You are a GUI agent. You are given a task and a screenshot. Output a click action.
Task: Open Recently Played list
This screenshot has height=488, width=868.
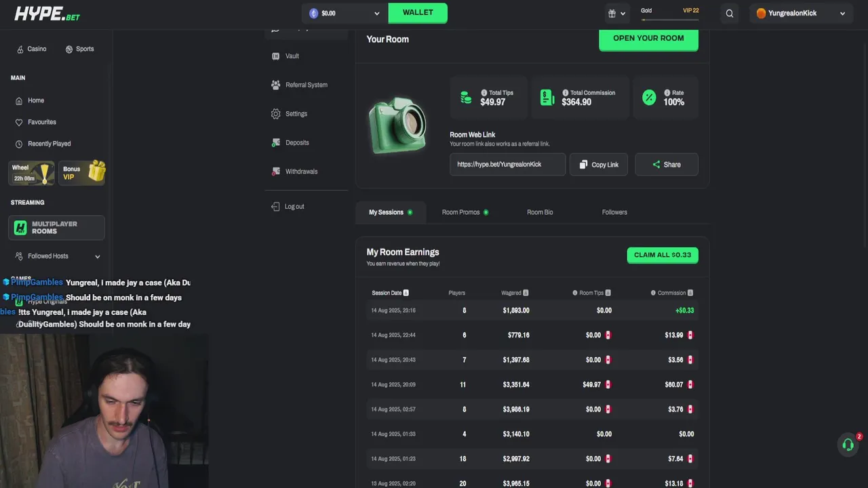coord(43,144)
